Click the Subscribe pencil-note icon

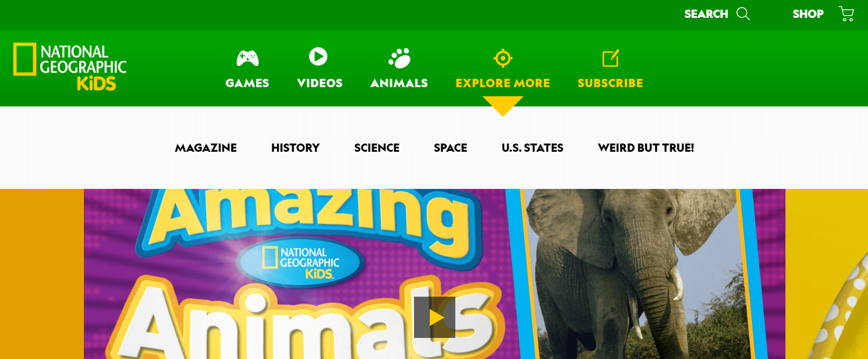(610, 58)
